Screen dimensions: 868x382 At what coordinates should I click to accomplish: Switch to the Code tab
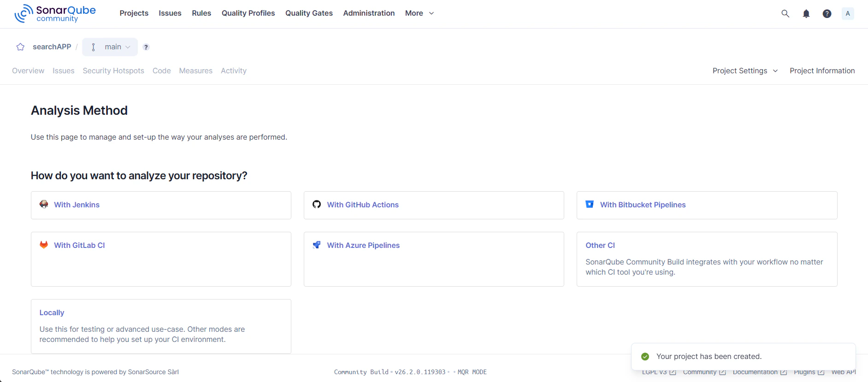point(162,71)
